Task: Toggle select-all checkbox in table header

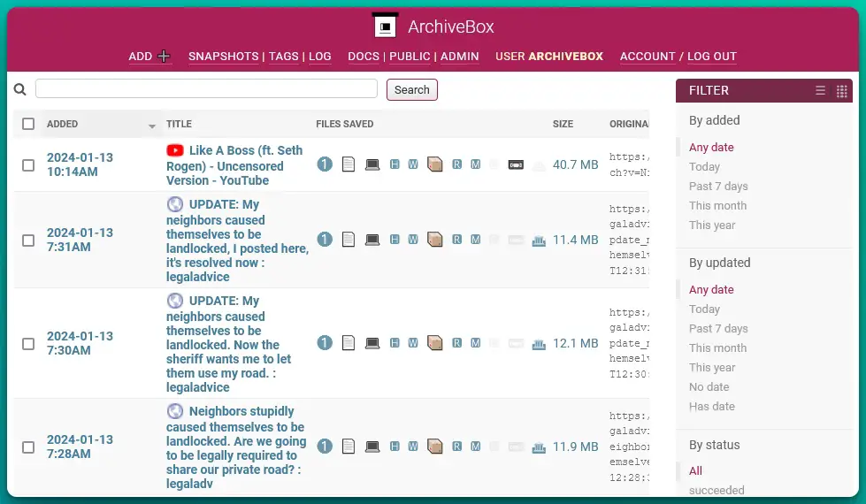Action: (28, 124)
